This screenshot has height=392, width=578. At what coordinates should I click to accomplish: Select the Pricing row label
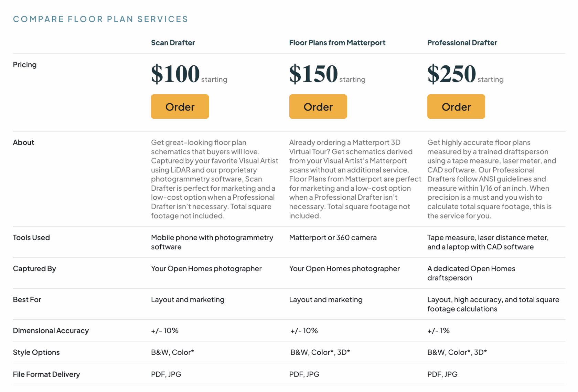coord(25,65)
